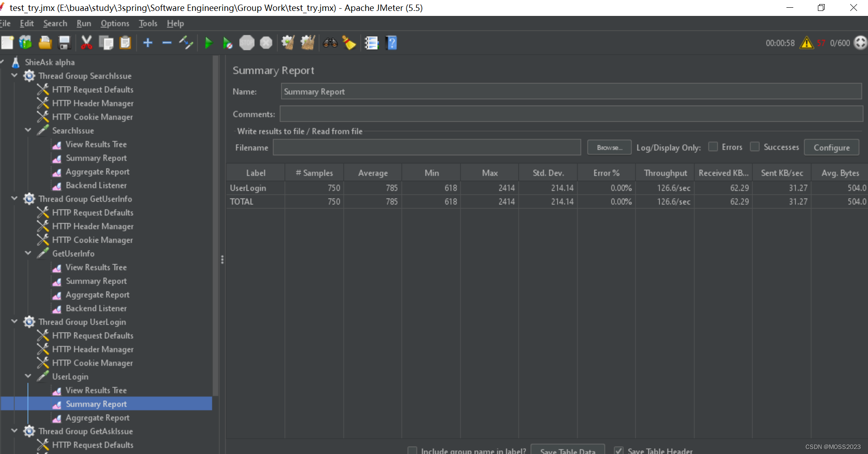Screen dimensions: 868x454
Task: Select View Results Tree under SearchIssue
Action: 96,144
